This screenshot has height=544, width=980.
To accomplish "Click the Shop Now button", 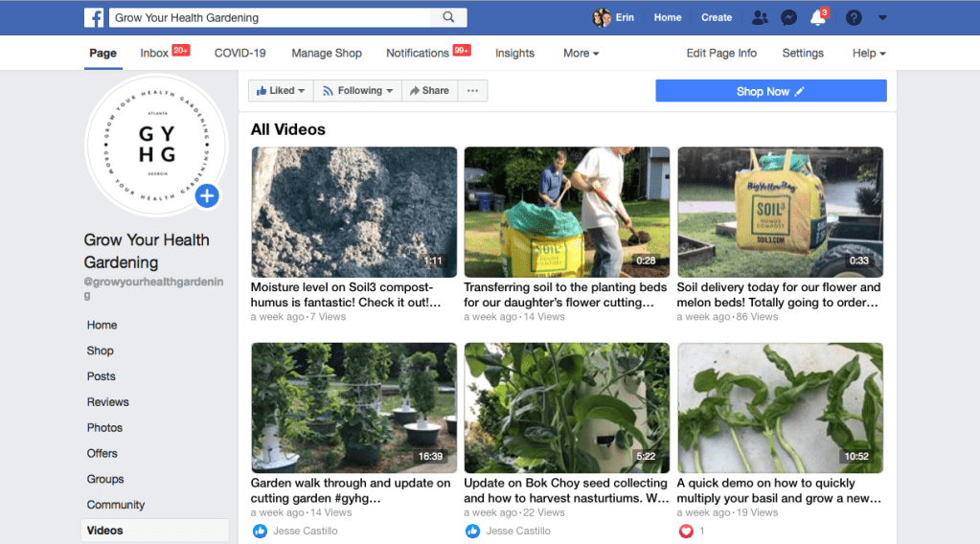I will pos(770,91).
